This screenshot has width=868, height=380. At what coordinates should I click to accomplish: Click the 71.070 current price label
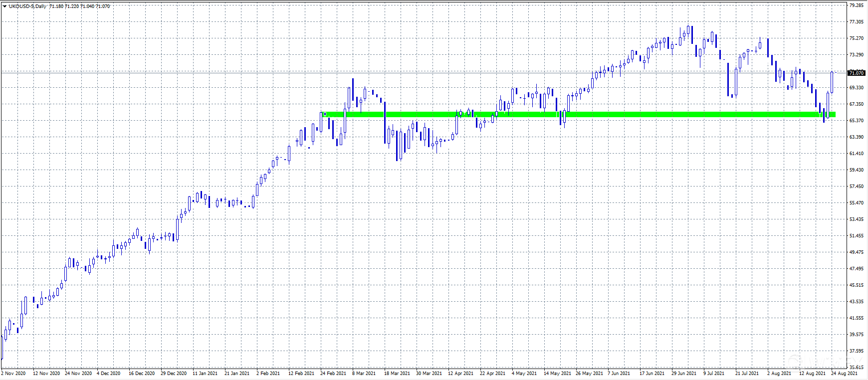pos(856,73)
